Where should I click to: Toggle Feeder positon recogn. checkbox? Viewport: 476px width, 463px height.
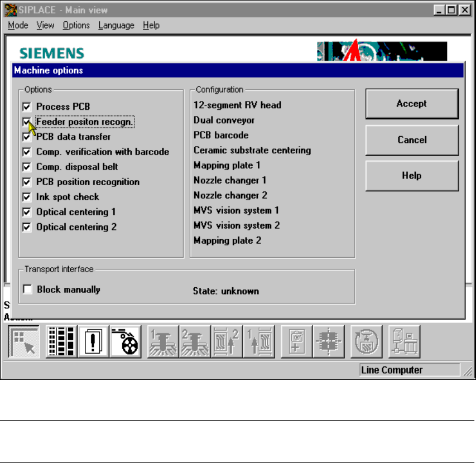tap(27, 122)
